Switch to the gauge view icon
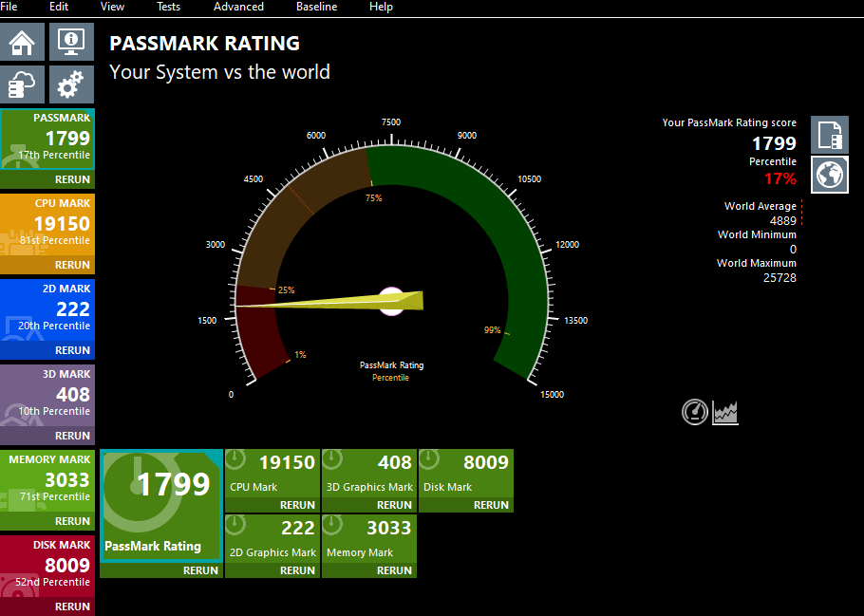 pyautogui.click(x=695, y=412)
